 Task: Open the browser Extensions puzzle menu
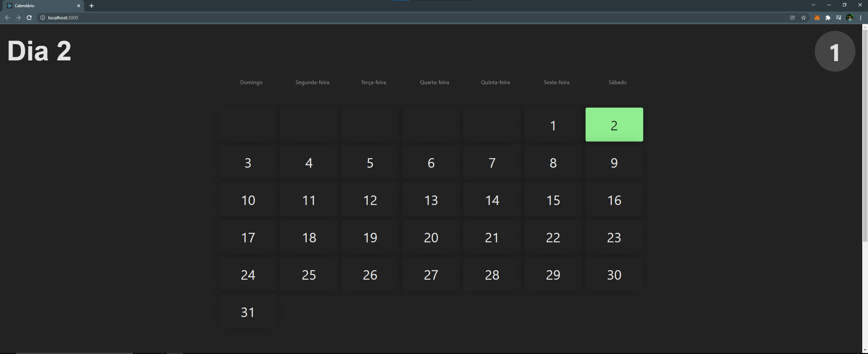click(x=828, y=18)
